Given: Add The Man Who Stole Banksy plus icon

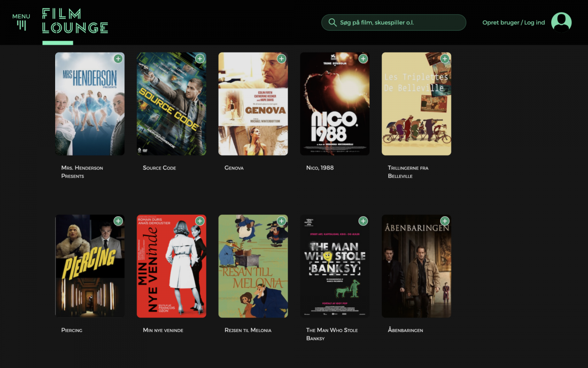Looking at the screenshot, I should click(x=363, y=221).
